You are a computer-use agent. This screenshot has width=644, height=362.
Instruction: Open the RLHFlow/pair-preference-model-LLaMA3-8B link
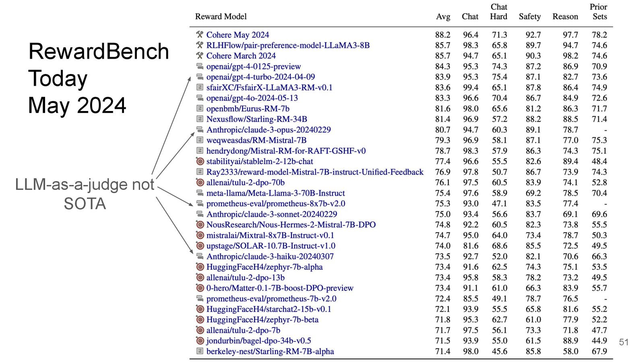pyautogui.click(x=288, y=45)
